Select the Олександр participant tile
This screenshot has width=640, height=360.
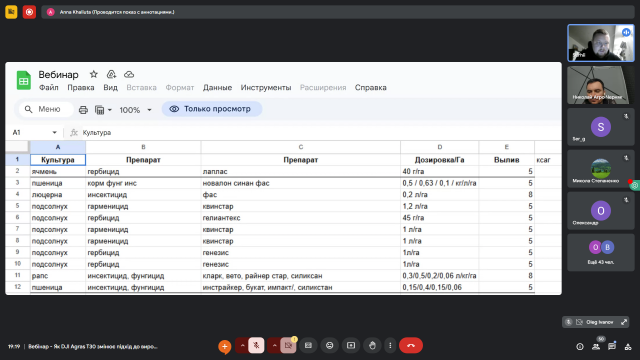[601, 211]
